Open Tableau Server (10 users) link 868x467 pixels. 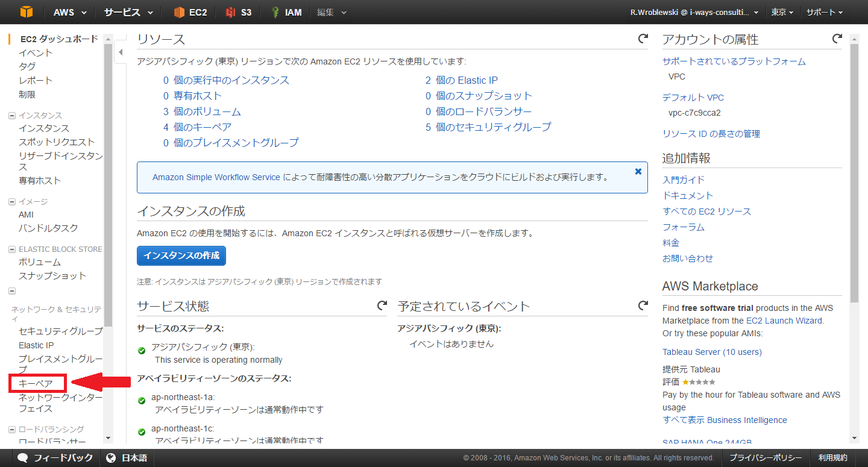[x=712, y=352]
